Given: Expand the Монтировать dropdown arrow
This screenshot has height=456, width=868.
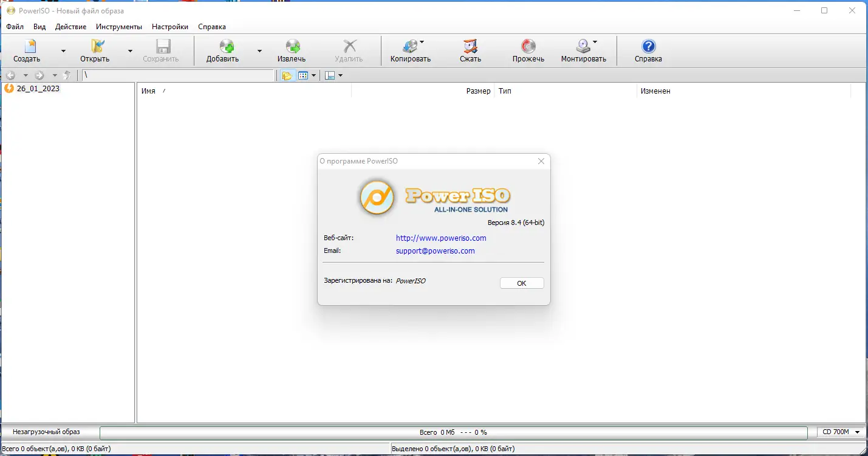Looking at the screenshot, I should [x=595, y=42].
